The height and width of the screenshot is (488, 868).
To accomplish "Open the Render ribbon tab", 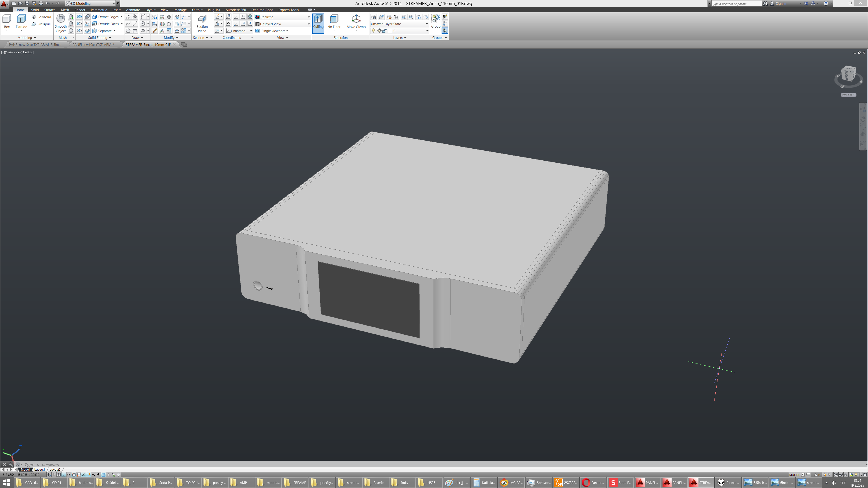I will 80,10.
